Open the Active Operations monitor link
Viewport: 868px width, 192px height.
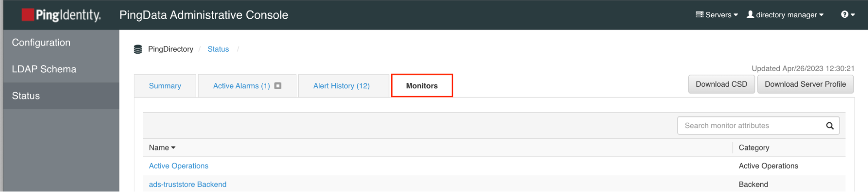click(178, 166)
